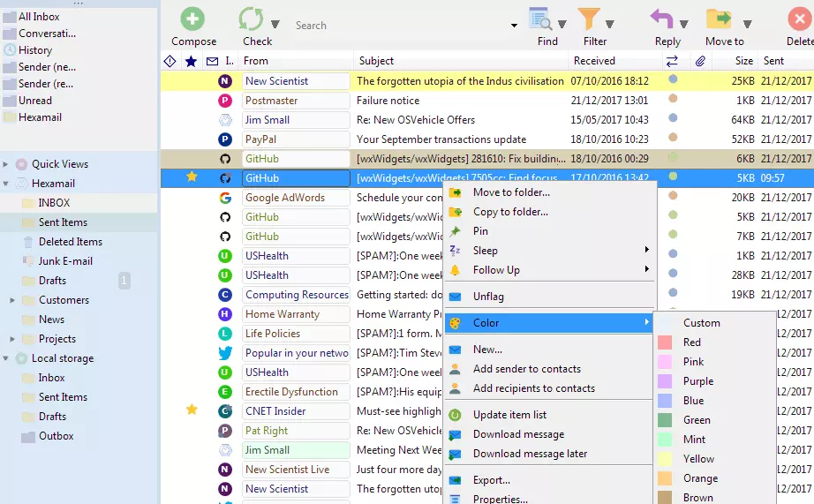The height and width of the screenshot is (504, 814).
Task: Click the Compose new message icon
Action: (192, 19)
